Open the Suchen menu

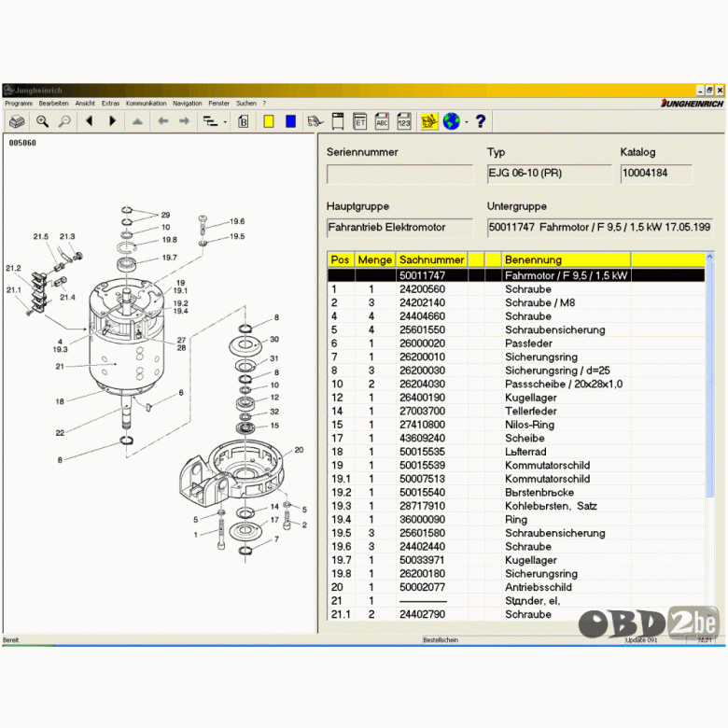pos(246,104)
